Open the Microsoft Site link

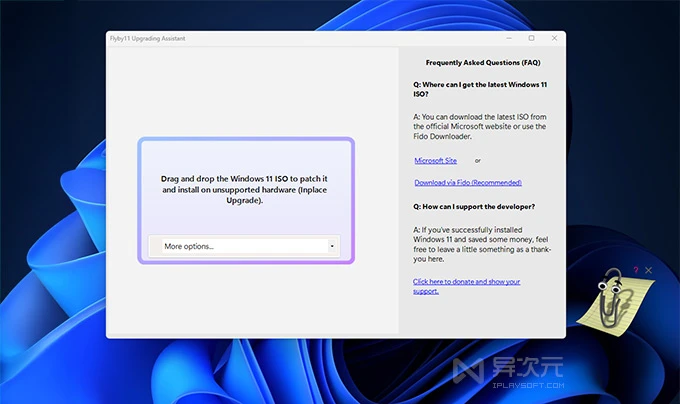click(435, 160)
